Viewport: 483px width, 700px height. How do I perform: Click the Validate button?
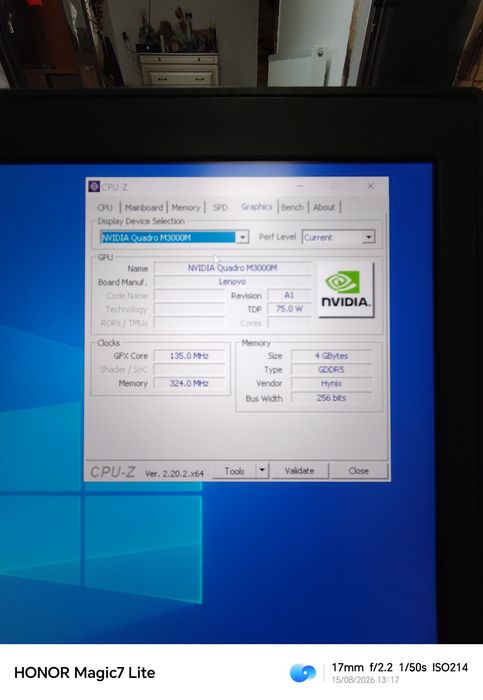[x=300, y=471]
